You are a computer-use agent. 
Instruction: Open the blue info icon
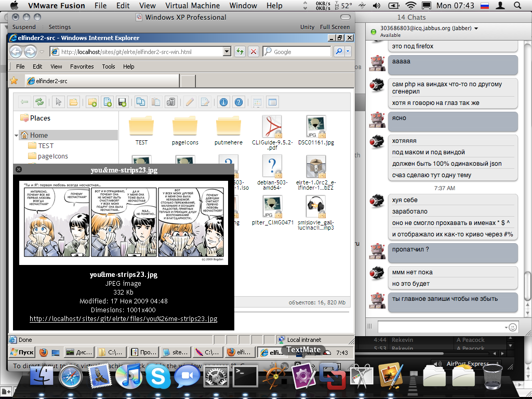(223, 102)
